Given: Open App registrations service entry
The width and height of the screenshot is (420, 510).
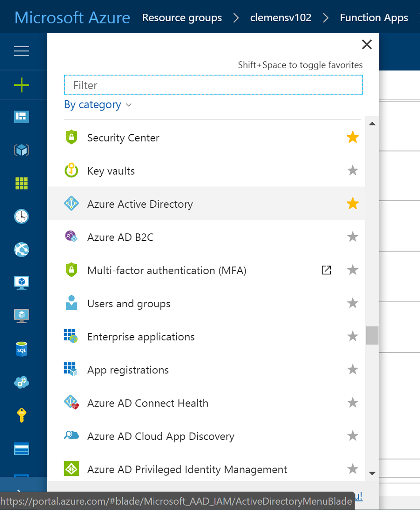Looking at the screenshot, I should pyautogui.click(x=206, y=369).
